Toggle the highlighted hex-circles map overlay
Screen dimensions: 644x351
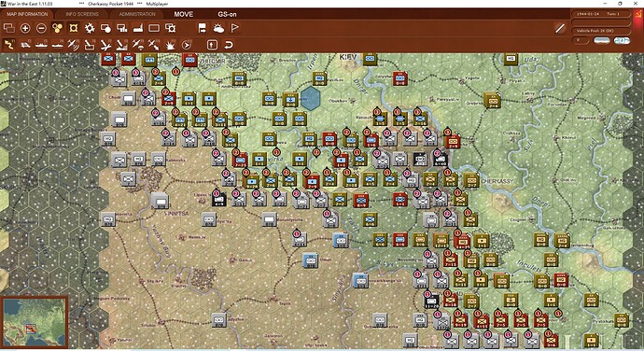pyautogui.click(x=57, y=28)
